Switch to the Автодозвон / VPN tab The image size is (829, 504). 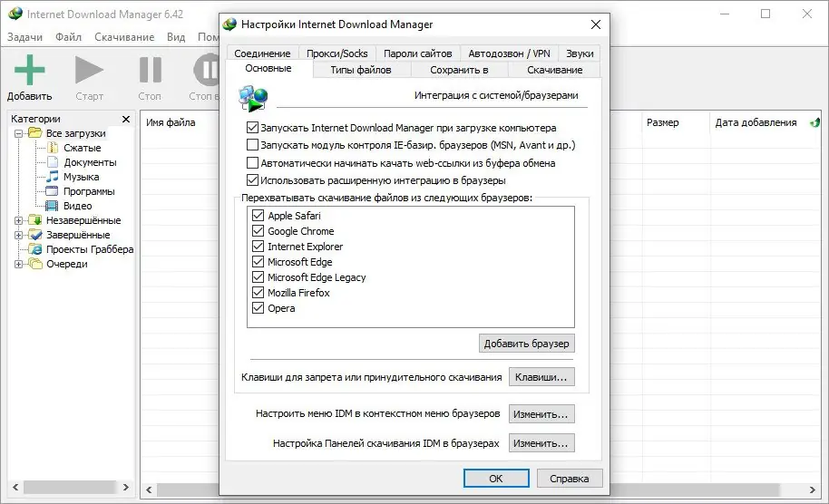[509, 53]
